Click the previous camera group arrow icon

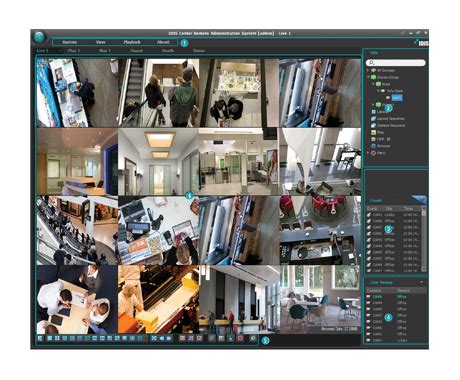click(x=162, y=338)
